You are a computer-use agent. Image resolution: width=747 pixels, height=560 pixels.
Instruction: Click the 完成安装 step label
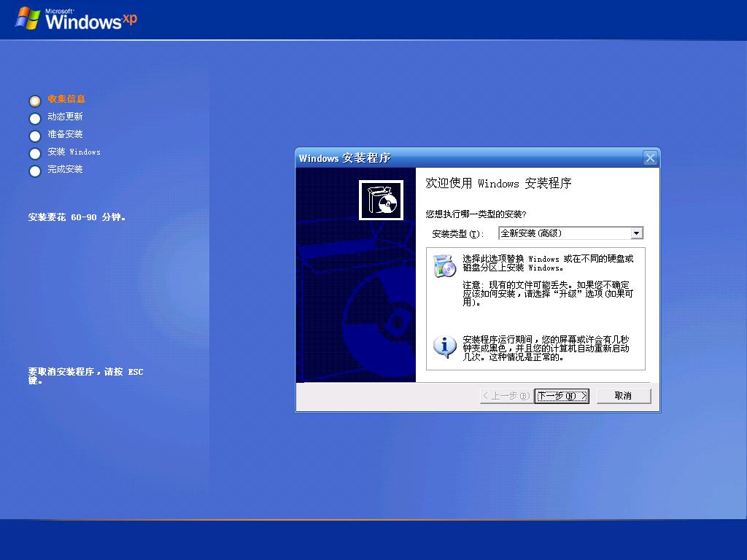[x=65, y=169]
